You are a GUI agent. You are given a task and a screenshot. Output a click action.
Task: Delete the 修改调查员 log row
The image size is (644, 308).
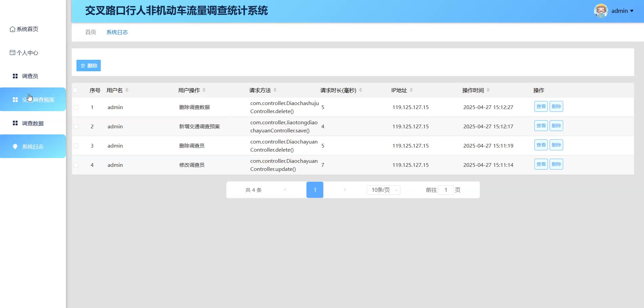[x=556, y=164]
